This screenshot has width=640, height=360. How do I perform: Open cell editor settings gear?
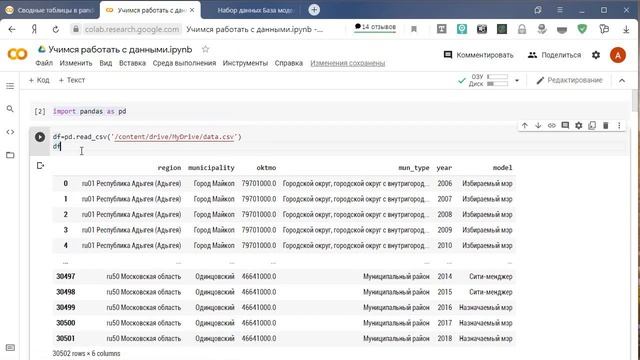coord(578,125)
